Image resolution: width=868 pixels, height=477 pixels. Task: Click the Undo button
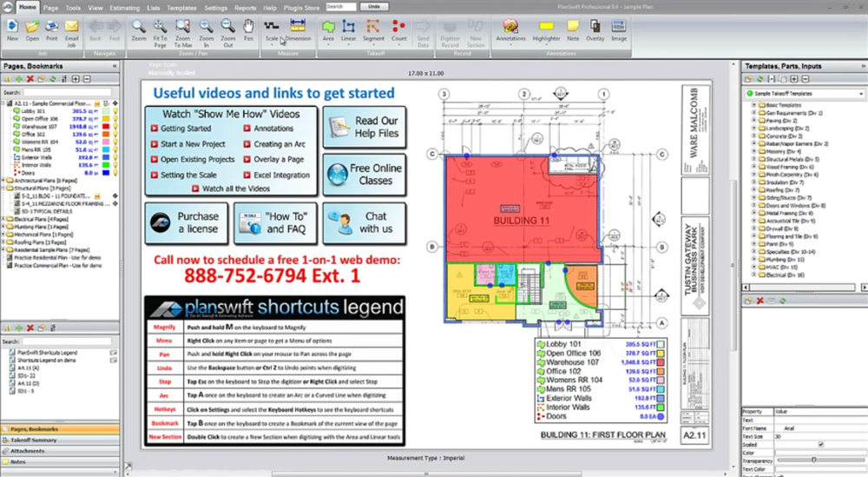pos(372,6)
